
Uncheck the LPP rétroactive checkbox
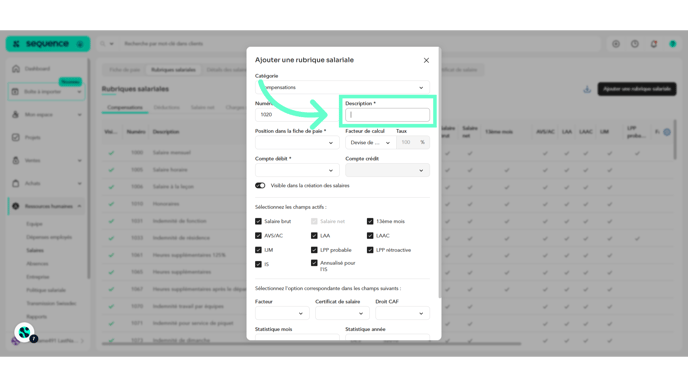(x=370, y=250)
